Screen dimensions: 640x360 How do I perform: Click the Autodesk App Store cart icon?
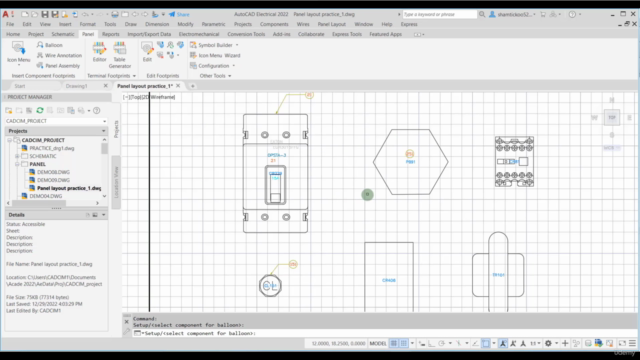[543, 14]
